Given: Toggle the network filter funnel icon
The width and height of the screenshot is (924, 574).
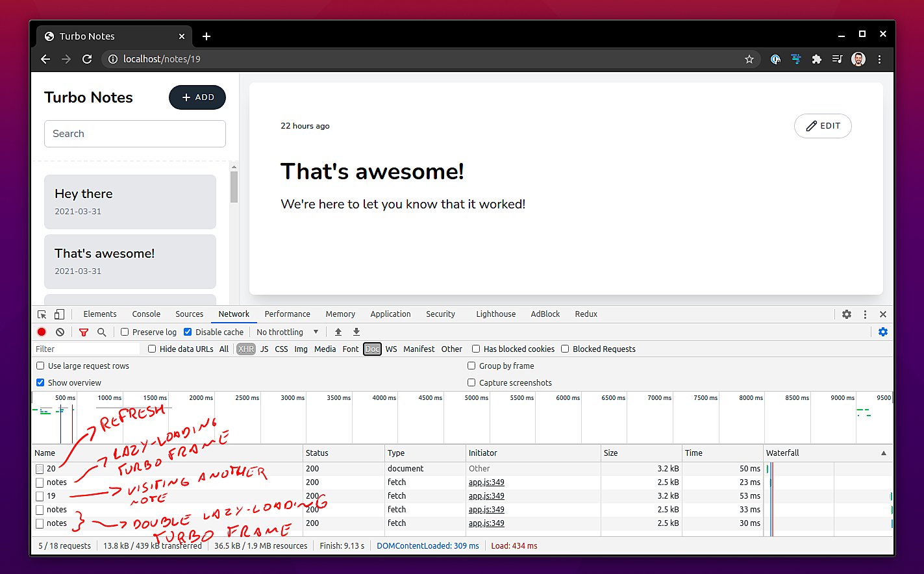Looking at the screenshot, I should coord(84,332).
